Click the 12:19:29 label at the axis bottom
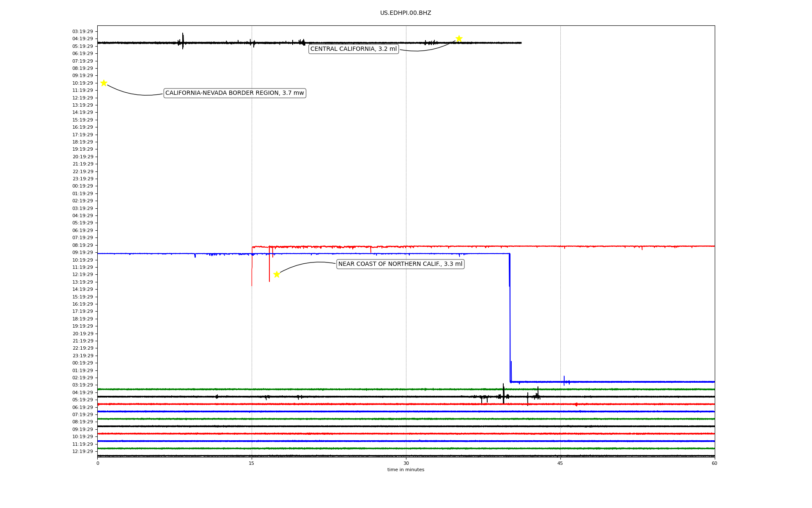The width and height of the screenshot is (812, 508). point(82,451)
